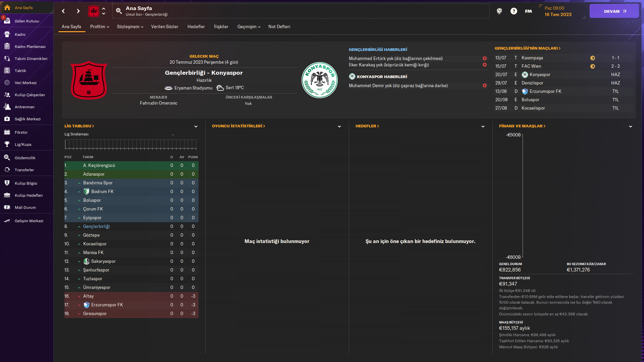Open the Kadro squad icon

[x=7, y=34]
